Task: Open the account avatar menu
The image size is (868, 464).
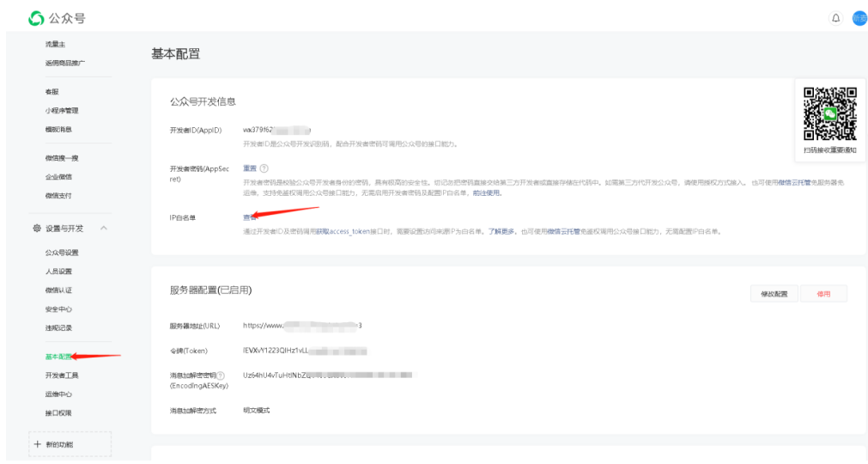Action: point(859,18)
